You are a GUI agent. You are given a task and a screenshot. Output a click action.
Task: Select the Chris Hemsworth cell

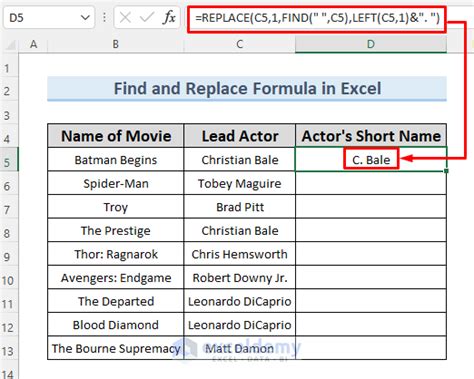pyautogui.click(x=240, y=254)
